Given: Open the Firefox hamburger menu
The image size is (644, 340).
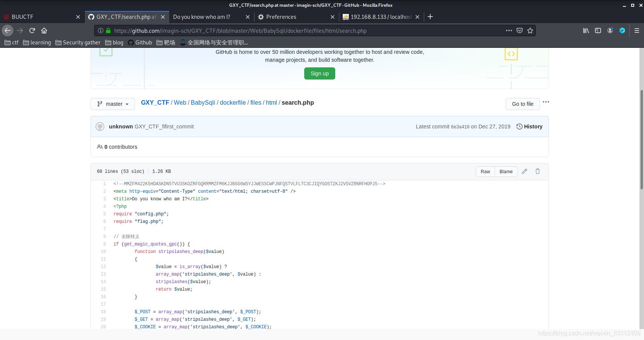Looking at the screenshot, I should point(637,30).
